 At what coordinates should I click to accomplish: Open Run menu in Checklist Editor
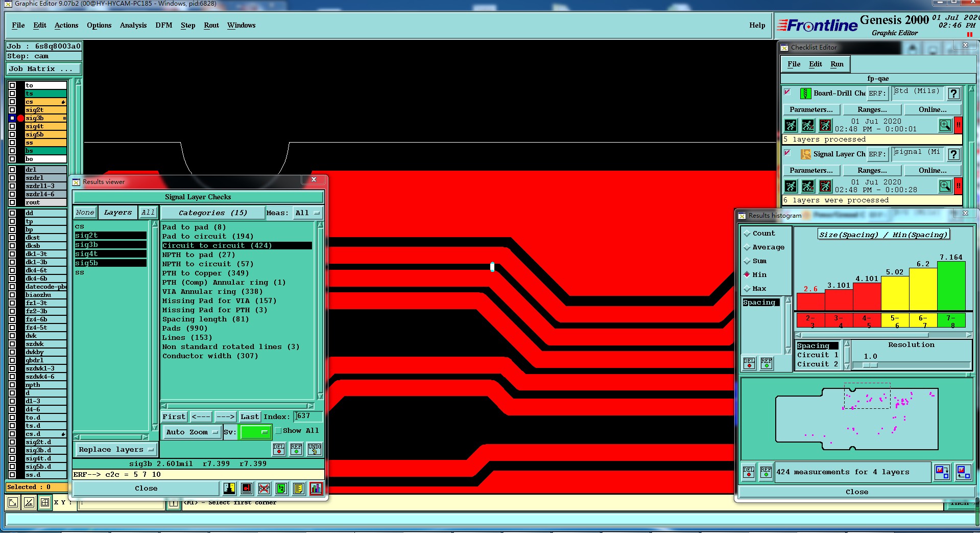tap(837, 64)
